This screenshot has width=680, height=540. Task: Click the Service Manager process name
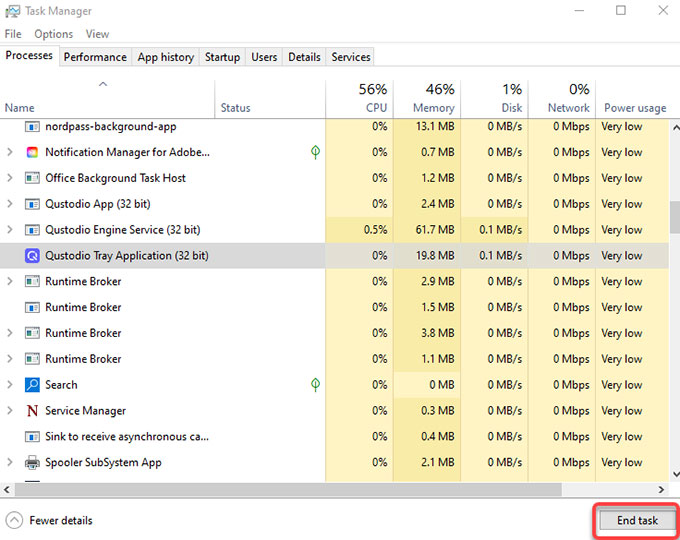coord(85,411)
